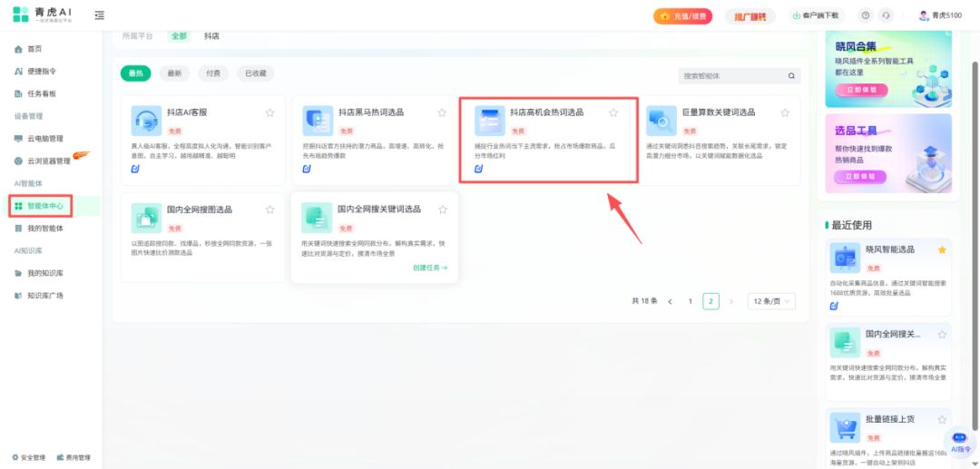Go to page 1
This screenshot has width=980, height=469.
[691, 302]
